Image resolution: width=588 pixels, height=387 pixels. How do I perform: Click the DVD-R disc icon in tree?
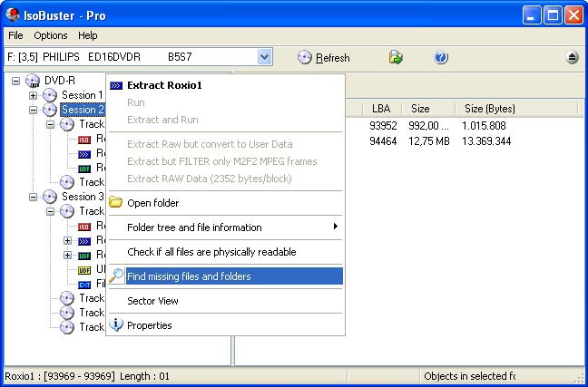point(33,81)
